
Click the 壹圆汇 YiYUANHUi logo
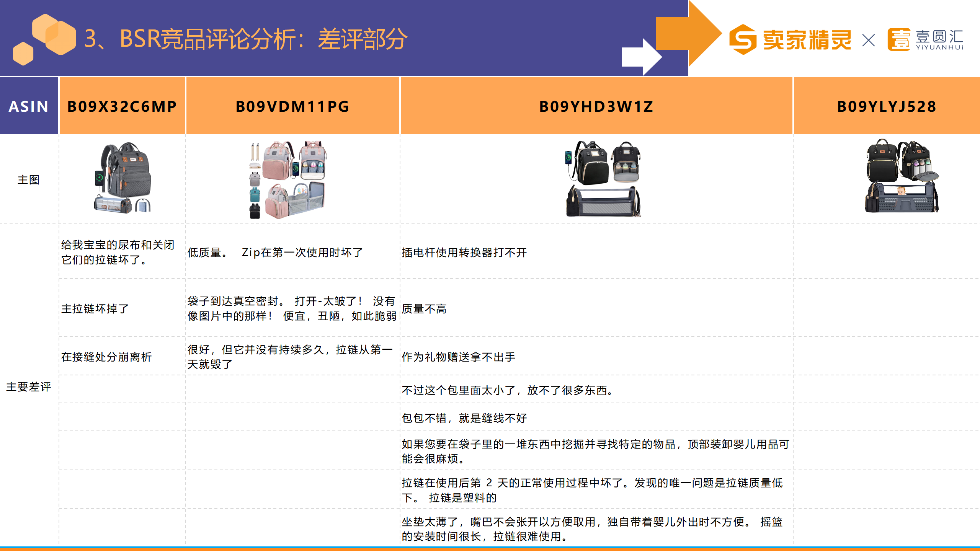coord(926,39)
